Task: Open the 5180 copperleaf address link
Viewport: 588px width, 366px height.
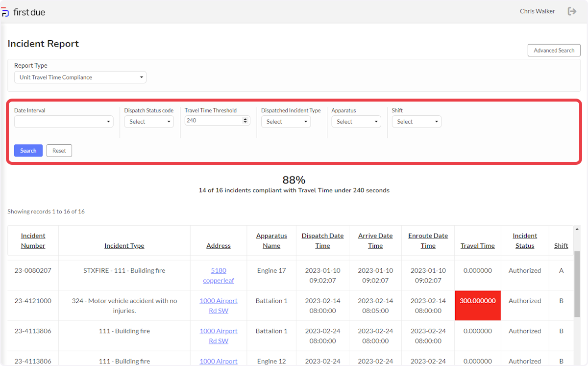Action: pyautogui.click(x=219, y=275)
